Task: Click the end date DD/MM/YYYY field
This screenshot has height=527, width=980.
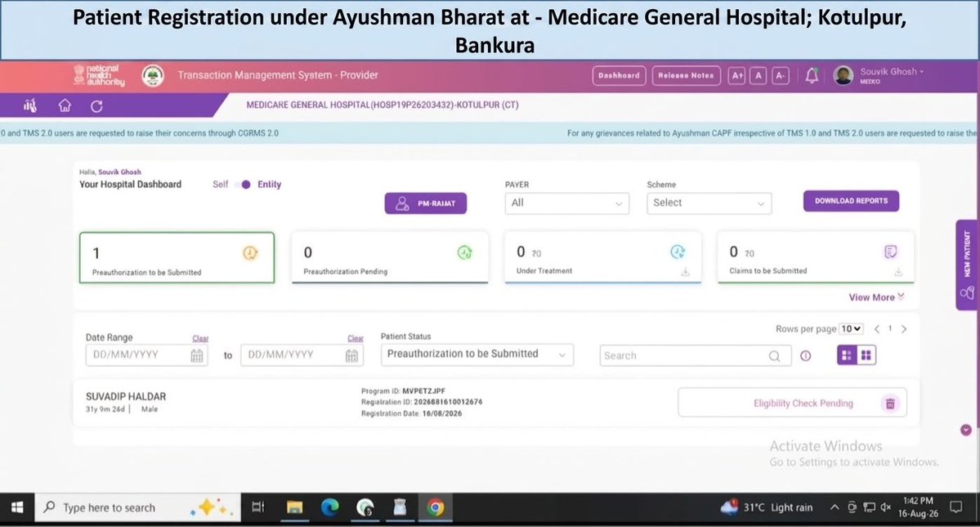Action: coord(302,355)
